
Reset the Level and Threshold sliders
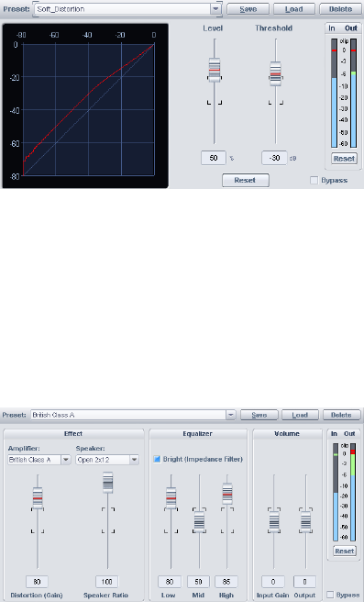click(x=245, y=180)
